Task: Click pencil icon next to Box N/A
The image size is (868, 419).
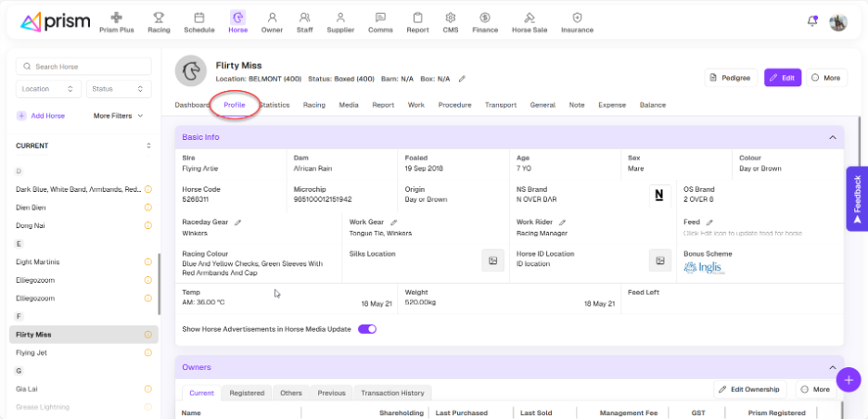Action: coord(462,79)
